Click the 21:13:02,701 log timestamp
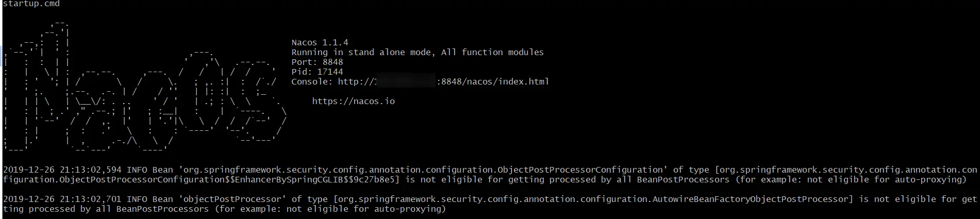 [91, 199]
